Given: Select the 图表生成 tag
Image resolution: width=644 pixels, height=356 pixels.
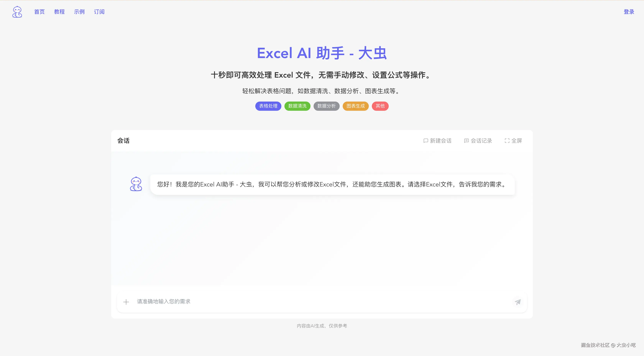Looking at the screenshot, I should [x=356, y=106].
